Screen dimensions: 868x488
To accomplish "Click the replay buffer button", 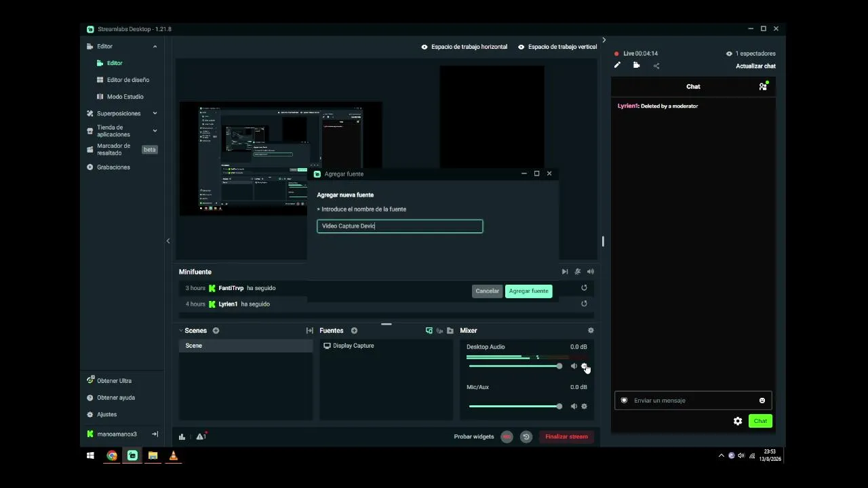I will pos(526,436).
